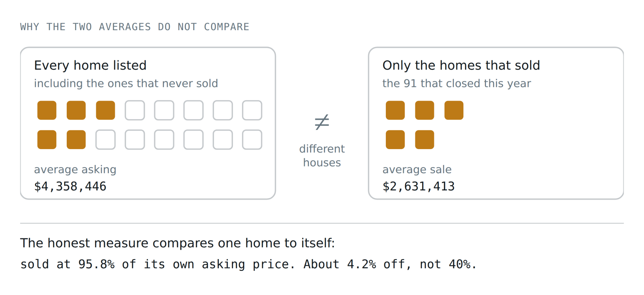The image size is (644, 295).
Task: Select third orange square in sold homes card
Action: coord(454,110)
